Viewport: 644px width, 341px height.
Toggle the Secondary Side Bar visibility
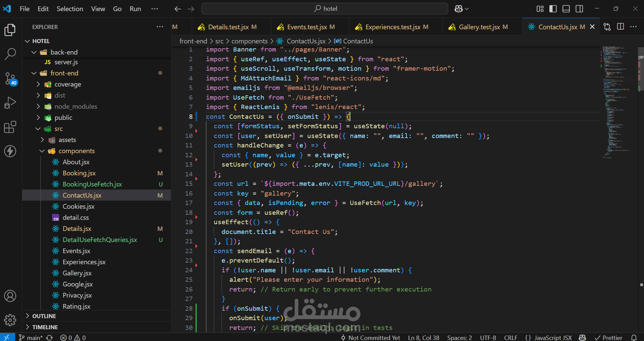pos(579,9)
